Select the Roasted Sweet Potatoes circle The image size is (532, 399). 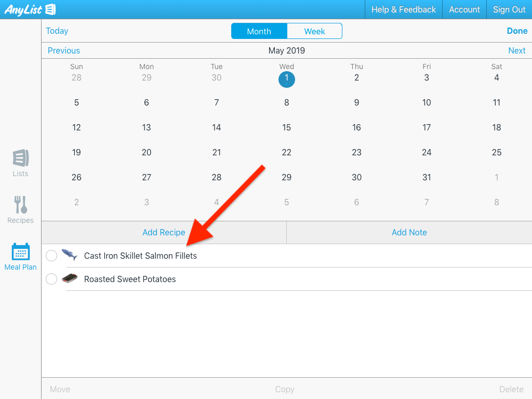click(51, 279)
